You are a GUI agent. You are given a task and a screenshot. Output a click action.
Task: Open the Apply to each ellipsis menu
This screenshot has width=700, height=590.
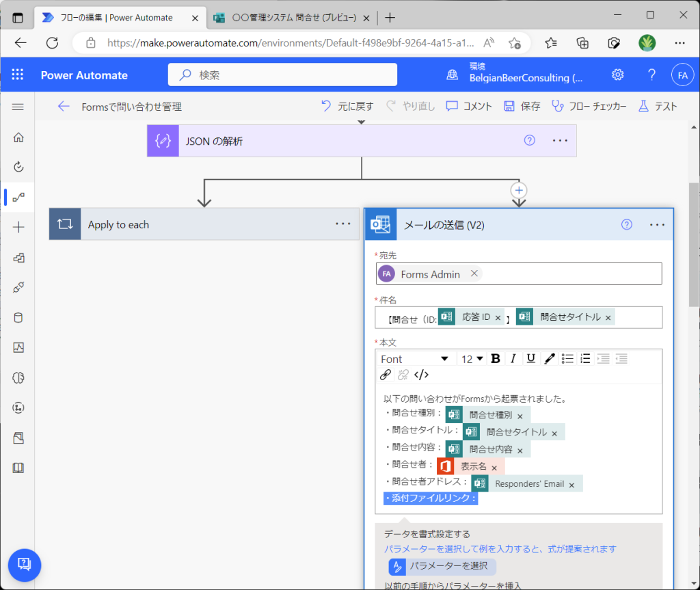coord(343,224)
